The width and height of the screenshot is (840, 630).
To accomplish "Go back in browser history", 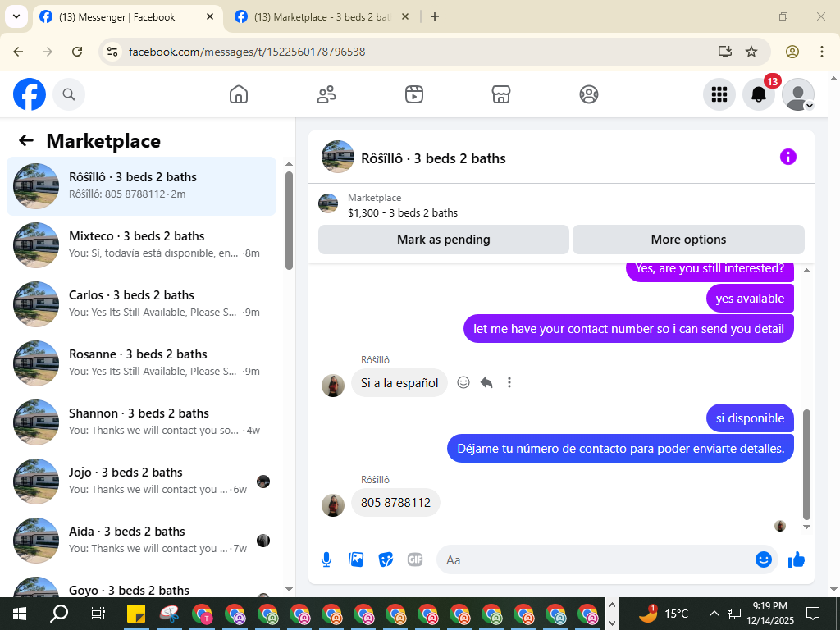I will tap(18, 52).
